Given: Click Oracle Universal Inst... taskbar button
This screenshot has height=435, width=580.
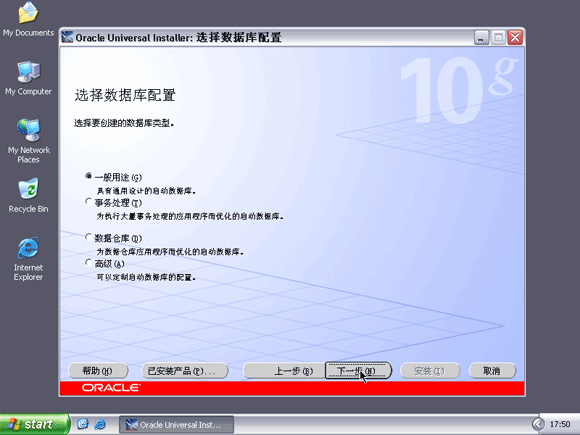Looking at the screenshot, I should coord(176,424).
